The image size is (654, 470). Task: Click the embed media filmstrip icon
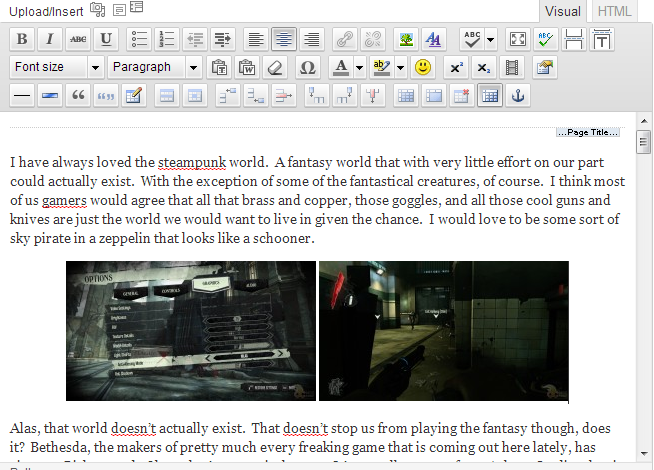[x=511, y=67]
